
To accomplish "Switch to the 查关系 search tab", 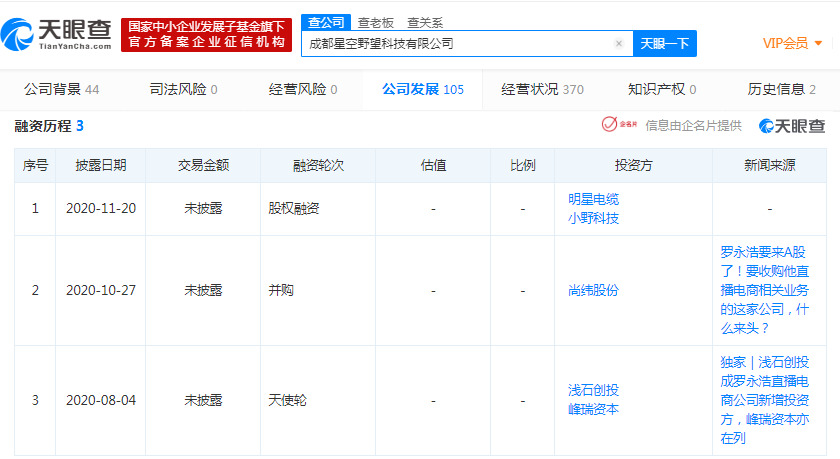I will click(x=425, y=23).
